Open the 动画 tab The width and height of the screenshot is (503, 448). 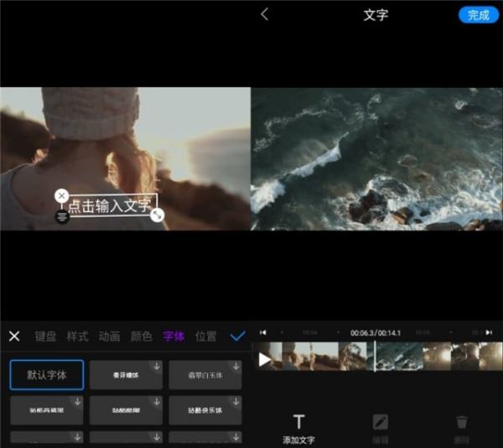[109, 336]
